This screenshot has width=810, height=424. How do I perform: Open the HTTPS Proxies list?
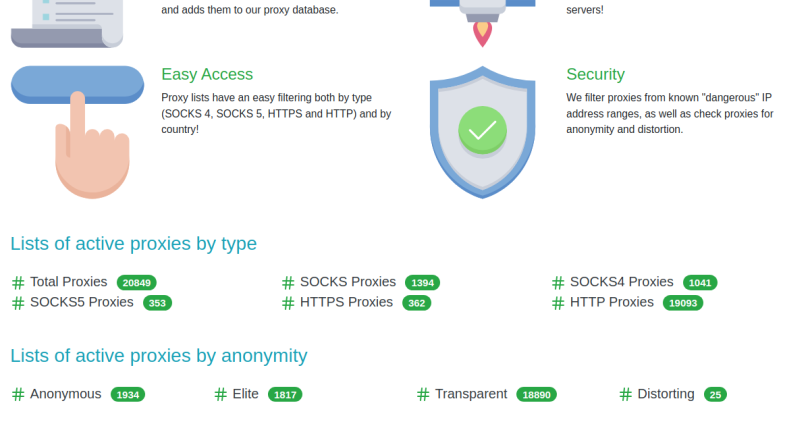point(346,302)
